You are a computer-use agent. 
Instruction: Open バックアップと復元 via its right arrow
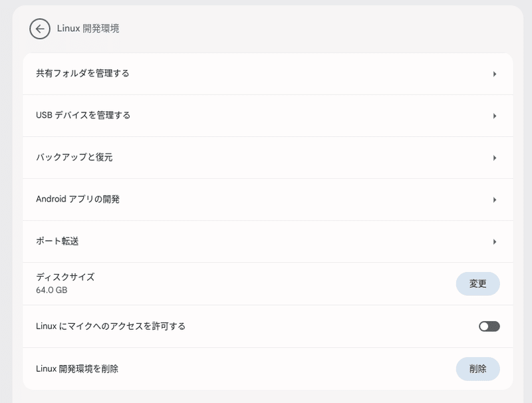coord(495,158)
